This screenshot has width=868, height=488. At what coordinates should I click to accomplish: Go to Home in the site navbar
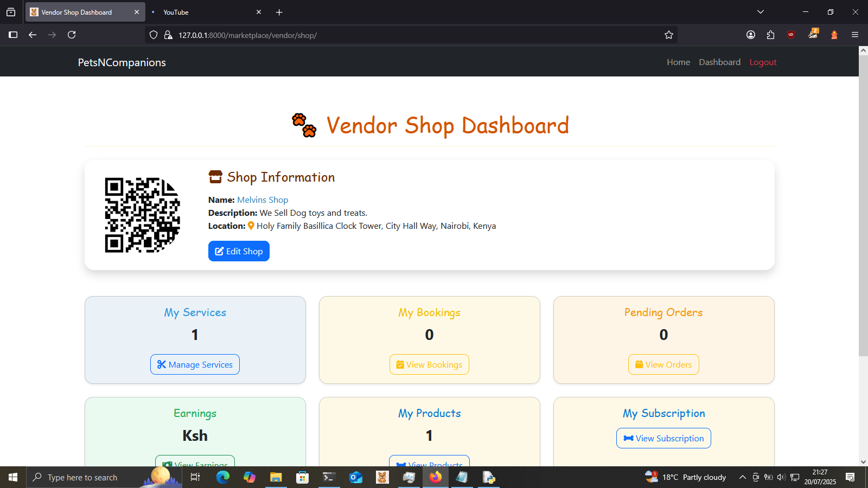click(x=679, y=62)
